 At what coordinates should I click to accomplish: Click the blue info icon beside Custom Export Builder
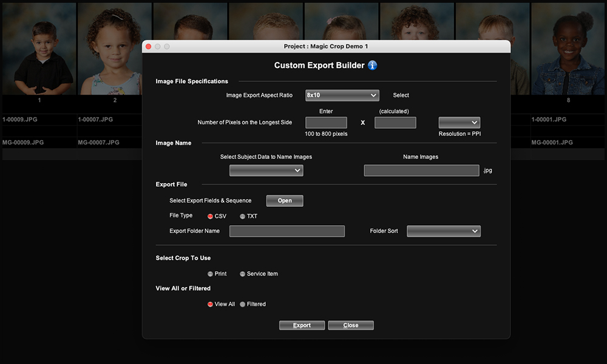click(373, 66)
